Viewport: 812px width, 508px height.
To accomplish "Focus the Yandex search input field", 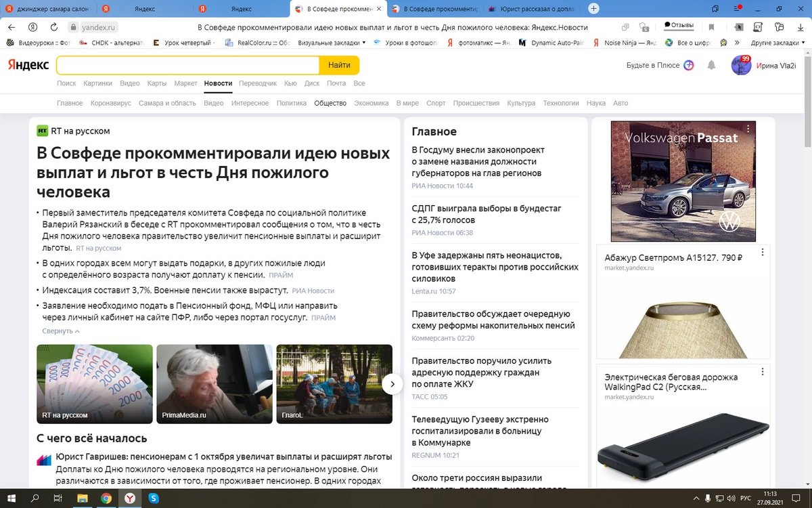I will click(x=188, y=65).
